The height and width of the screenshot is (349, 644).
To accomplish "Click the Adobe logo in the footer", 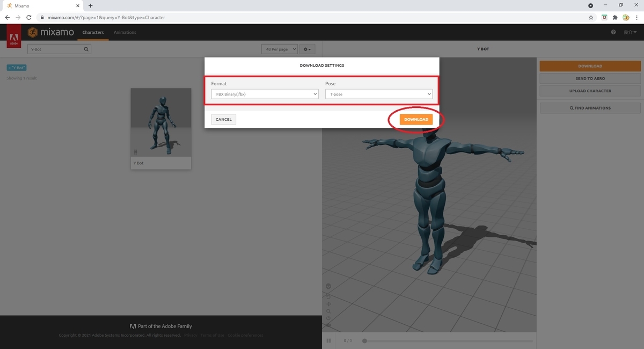I will (x=133, y=326).
